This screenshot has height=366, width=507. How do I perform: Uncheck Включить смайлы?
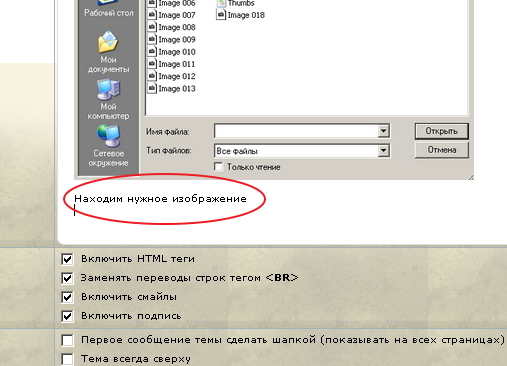tap(67, 297)
